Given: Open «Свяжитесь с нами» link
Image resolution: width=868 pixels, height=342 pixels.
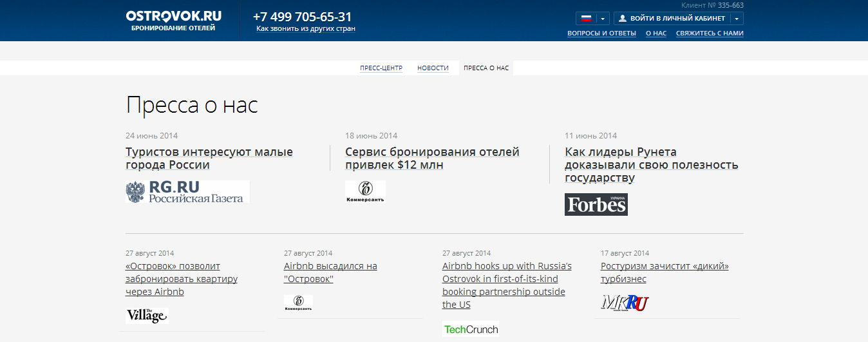Looking at the screenshot, I should pos(710,33).
